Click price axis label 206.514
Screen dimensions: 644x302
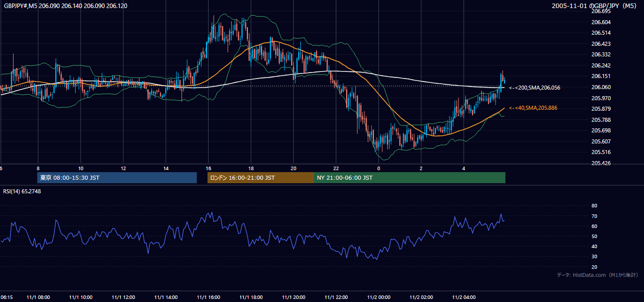point(601,33)
